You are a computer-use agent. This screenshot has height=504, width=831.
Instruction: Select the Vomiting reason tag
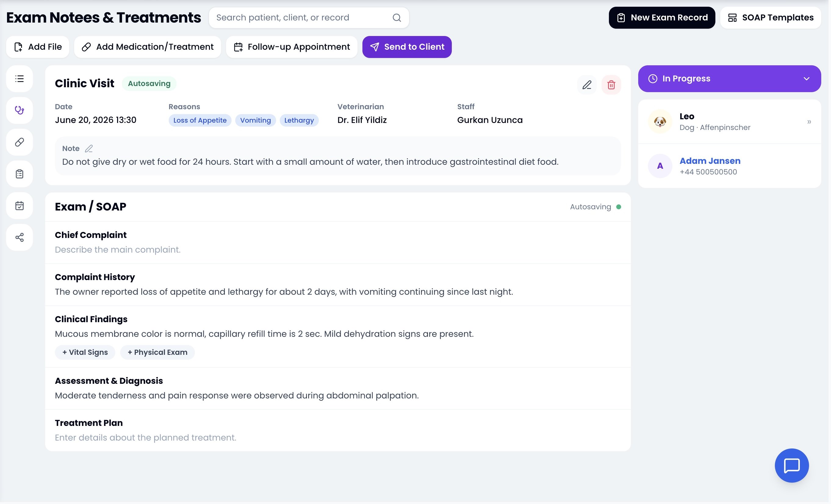[x=256, y=121]
